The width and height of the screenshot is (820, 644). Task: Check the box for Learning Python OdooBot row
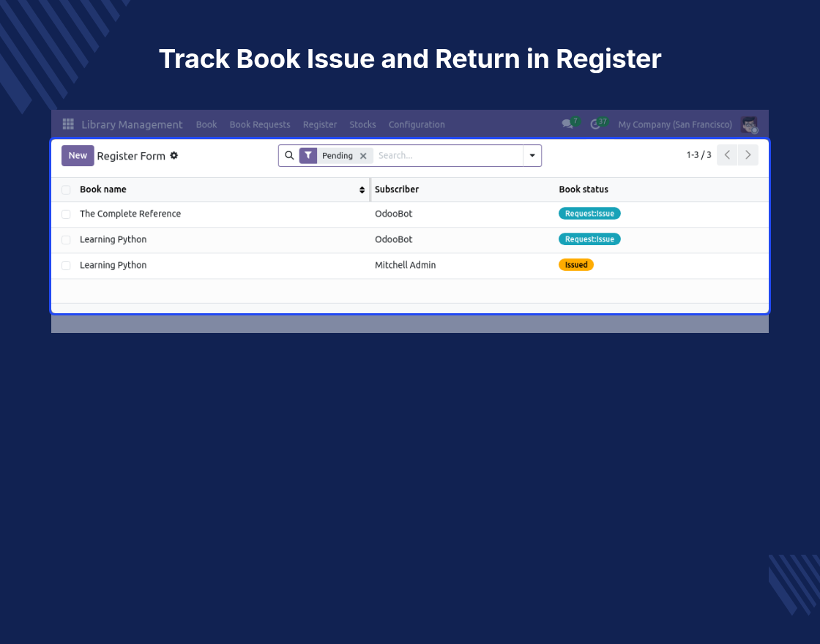[66, 240]
